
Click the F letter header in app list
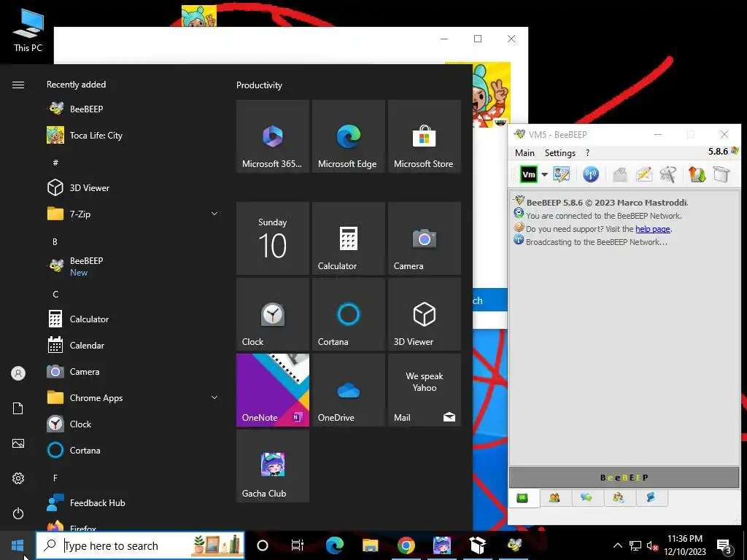point(55,477)
